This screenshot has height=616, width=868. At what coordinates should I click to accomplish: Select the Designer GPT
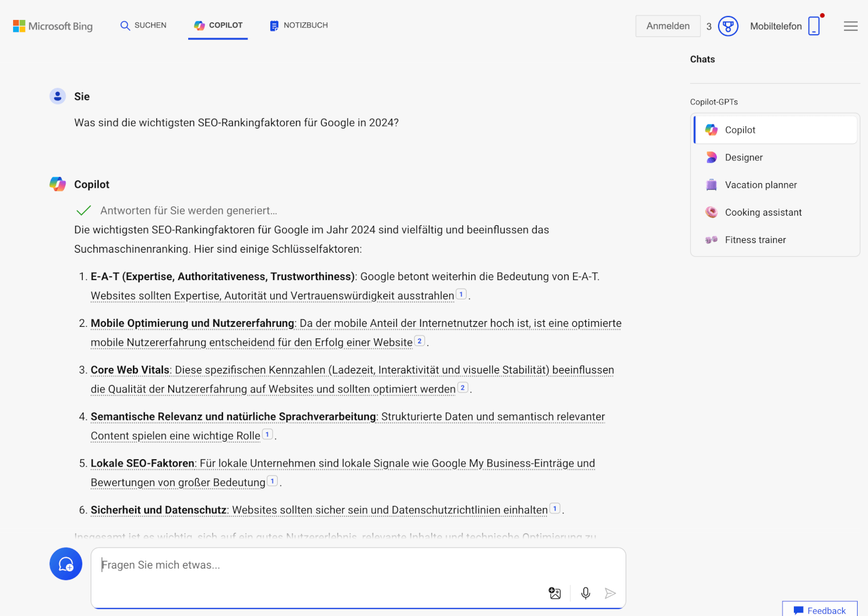pos(776,157)
